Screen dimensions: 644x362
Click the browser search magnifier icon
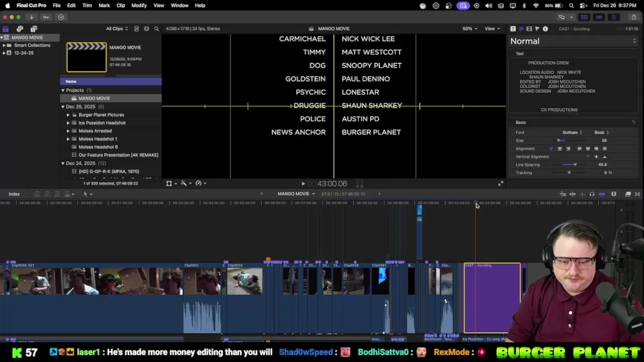156,29
